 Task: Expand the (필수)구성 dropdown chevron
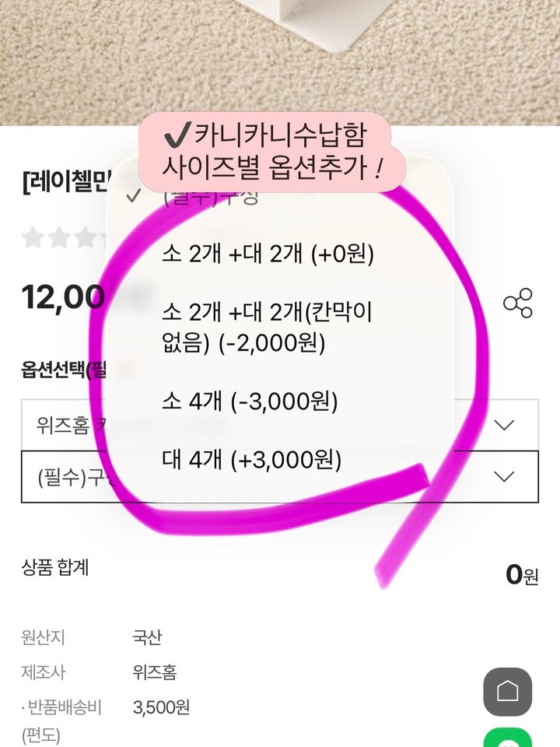pos(504,476)
